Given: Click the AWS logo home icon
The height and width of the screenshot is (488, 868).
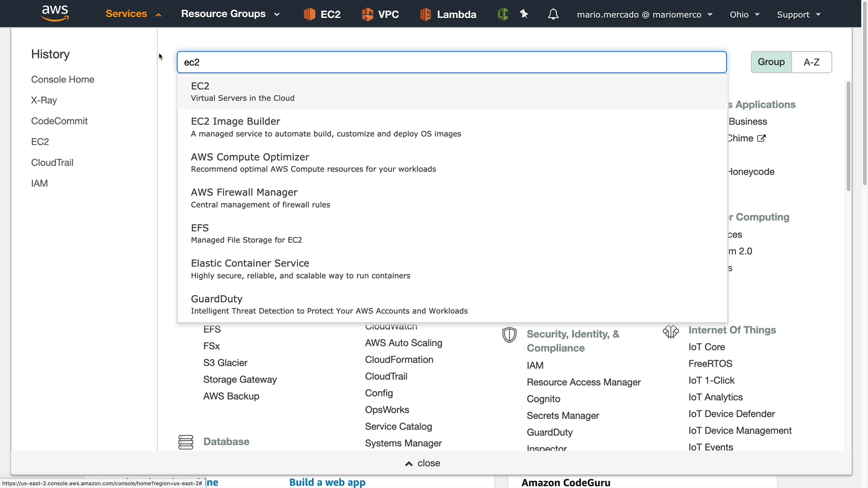Looking at the screenshot, I should (x=55, y=14).
